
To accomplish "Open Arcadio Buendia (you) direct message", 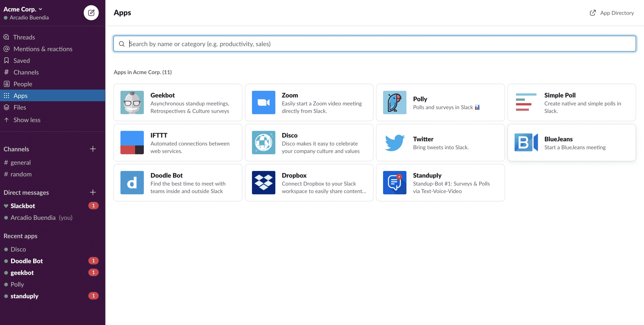I will coord(52,218).
